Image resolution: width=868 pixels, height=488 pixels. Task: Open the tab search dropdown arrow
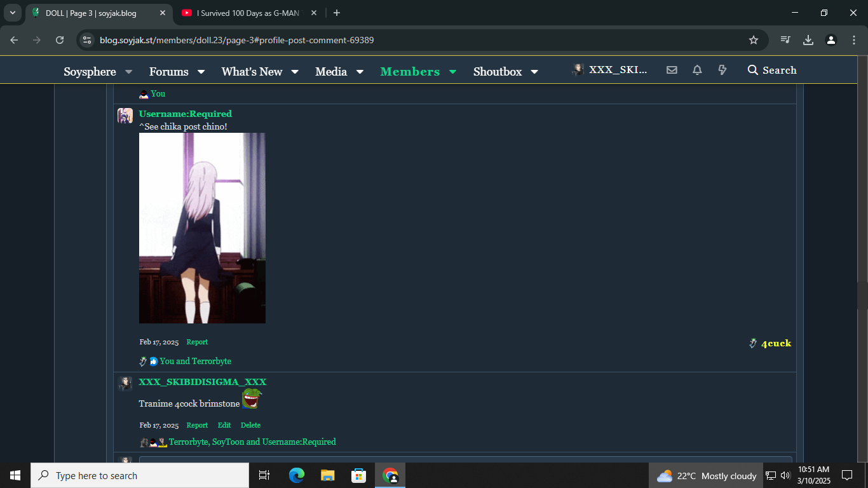click(12, 13)
